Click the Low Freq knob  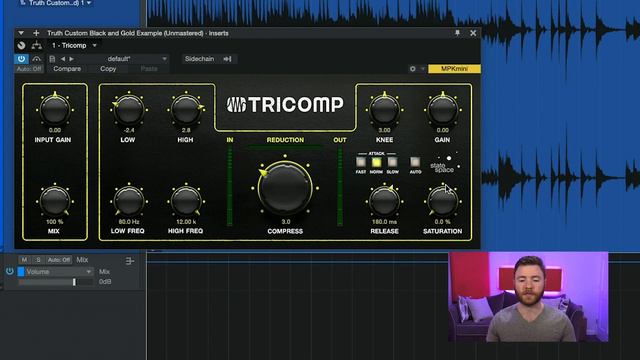129,201
